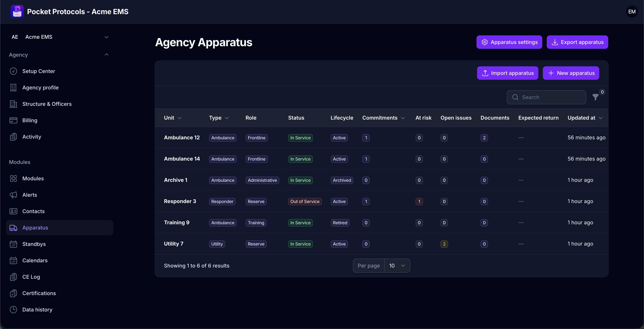Click the Pocket Protocols app logo
644x329 pixels.
(17, 12)
